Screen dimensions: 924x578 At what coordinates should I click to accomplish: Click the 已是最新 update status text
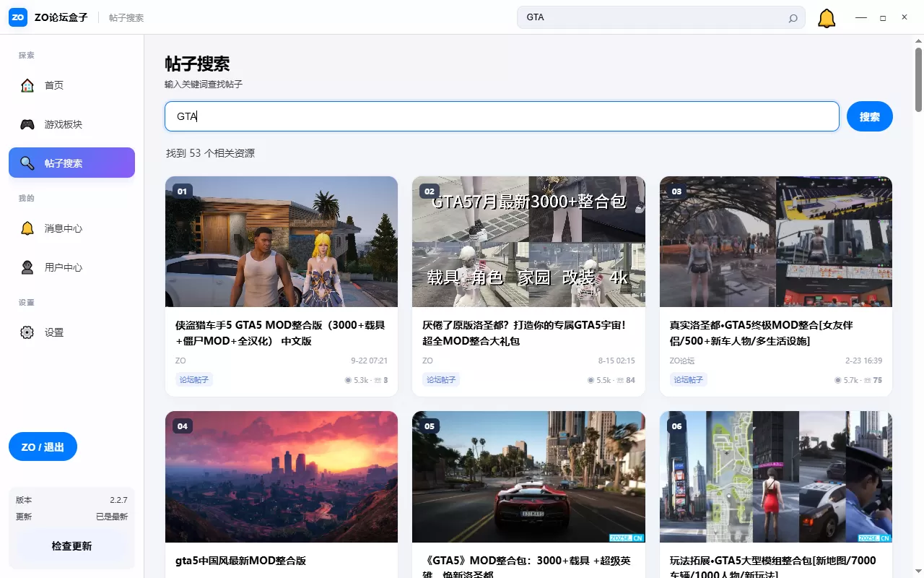click(x=112, y=517)
